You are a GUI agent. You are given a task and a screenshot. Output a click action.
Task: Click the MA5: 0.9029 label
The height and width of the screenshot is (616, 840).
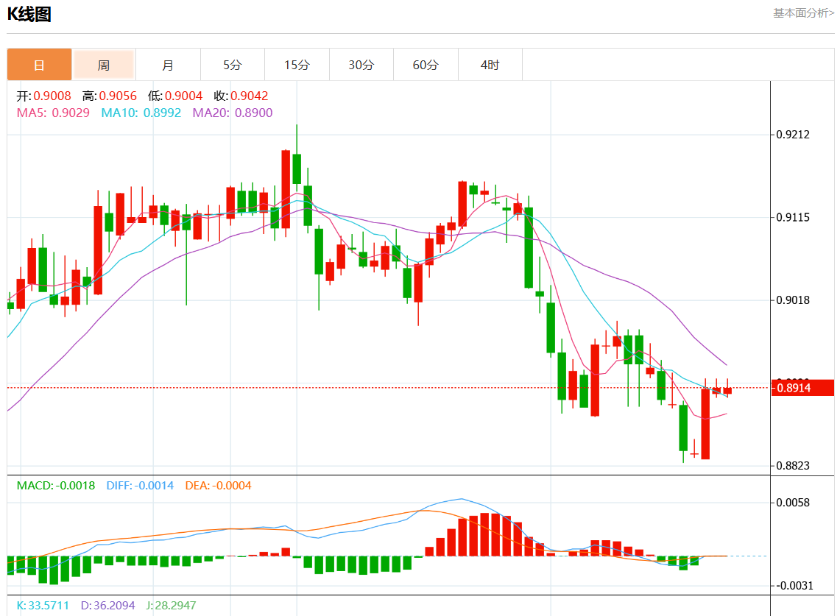pyautogui.click(x=53, y=113)
